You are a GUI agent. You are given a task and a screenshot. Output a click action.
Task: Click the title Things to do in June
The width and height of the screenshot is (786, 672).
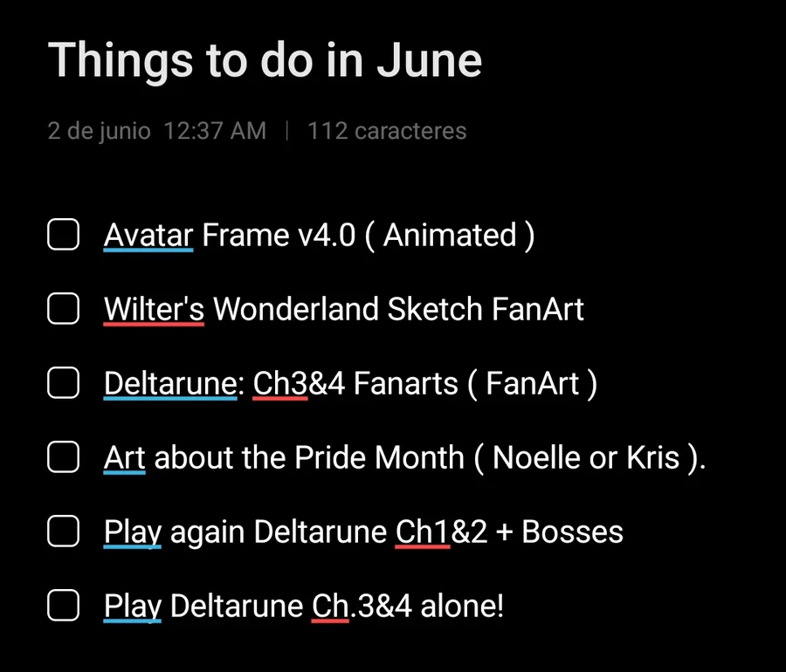click(265, 61)
